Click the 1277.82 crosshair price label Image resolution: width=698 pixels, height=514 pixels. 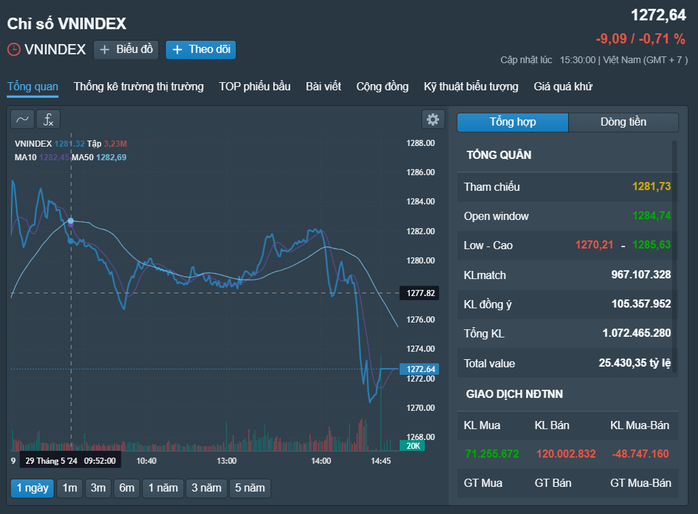pyautogui.click(x=420, y=293)
